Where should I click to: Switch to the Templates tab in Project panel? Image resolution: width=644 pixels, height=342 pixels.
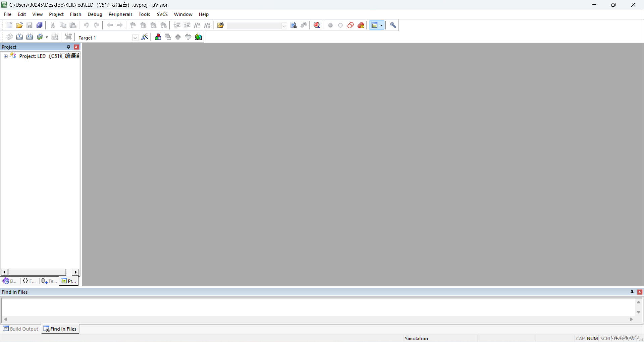coord(49,281)
